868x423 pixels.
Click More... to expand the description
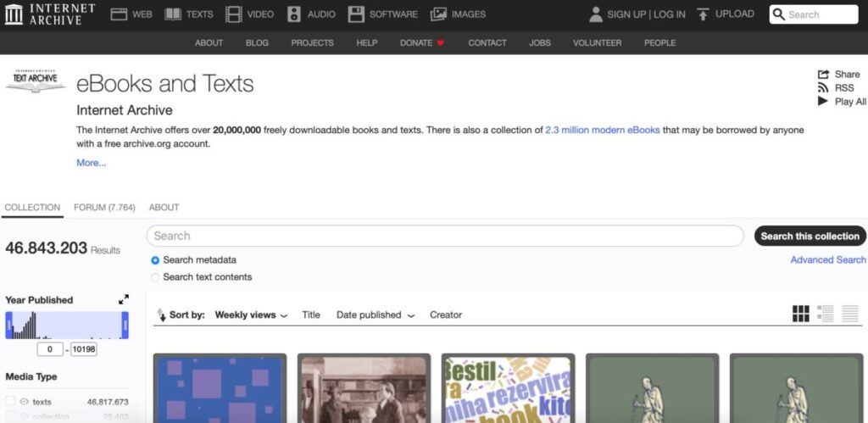point(92,163)
